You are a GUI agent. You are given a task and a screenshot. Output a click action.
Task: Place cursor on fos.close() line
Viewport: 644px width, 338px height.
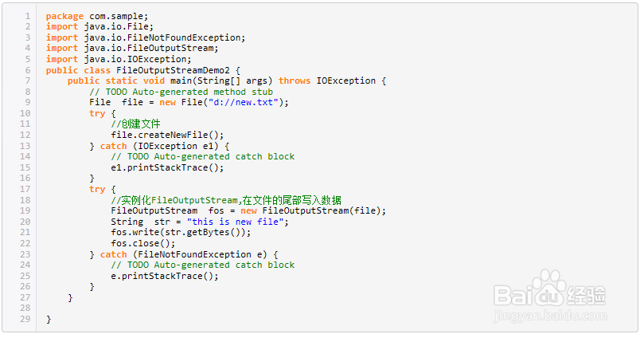[x=142, y=243]
